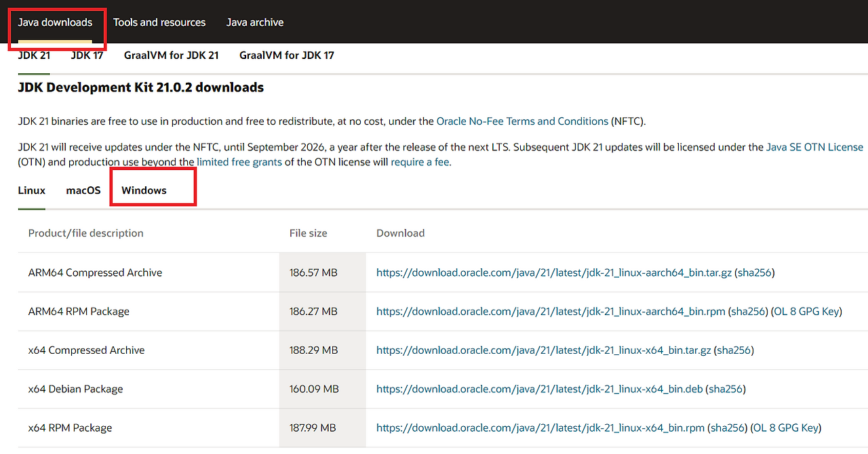Switch to GraalVM for JDK 17
Viewport: 868px width, 454px height.
pos(287,55)
